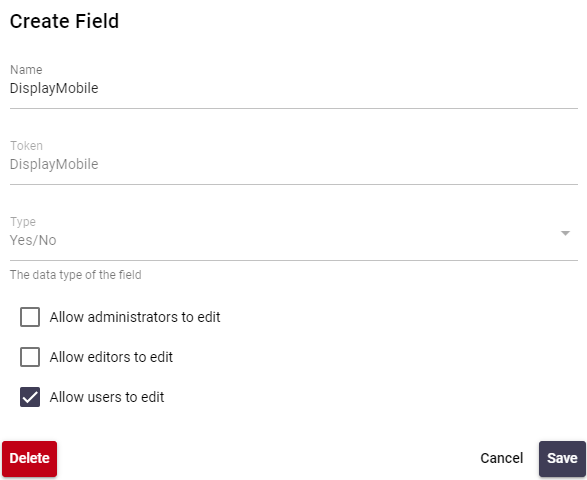Screen dimensions: 587x480
Task: Click the Type dropdown arrow icon
Action: coord(565,233)
